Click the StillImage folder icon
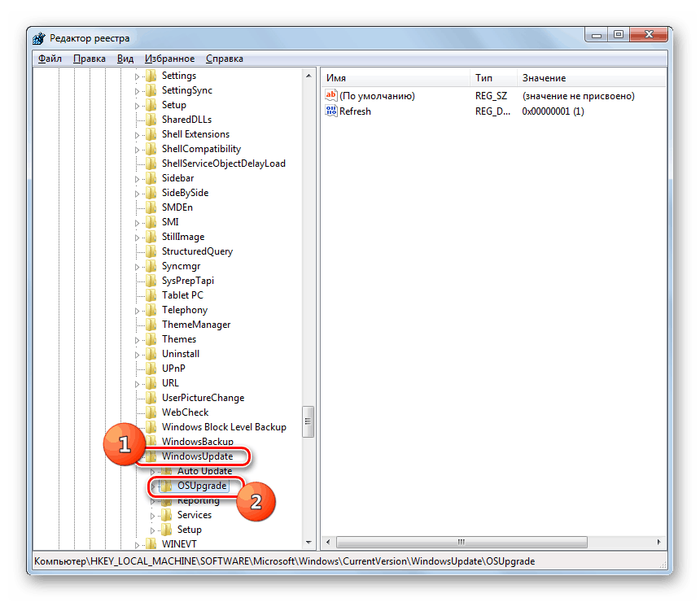Screen dimensions: 700x602 (x=151, y=237)
